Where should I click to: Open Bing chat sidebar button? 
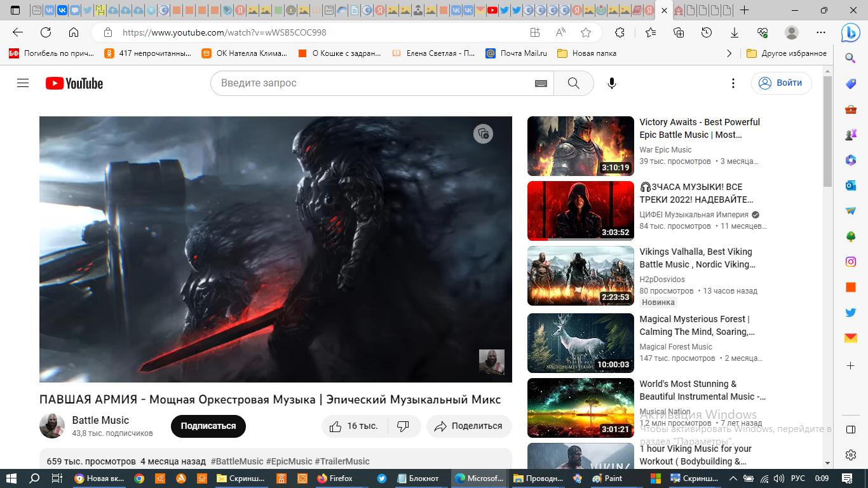[850, 32]
